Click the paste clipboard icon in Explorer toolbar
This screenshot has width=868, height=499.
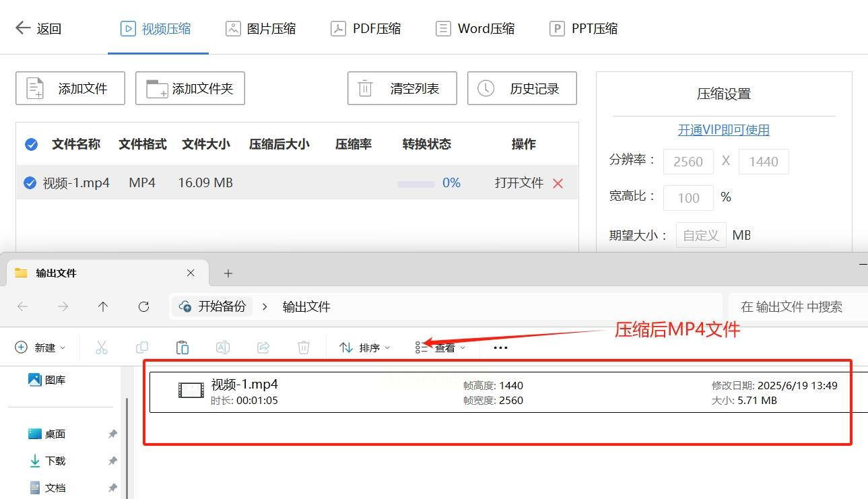182,347
